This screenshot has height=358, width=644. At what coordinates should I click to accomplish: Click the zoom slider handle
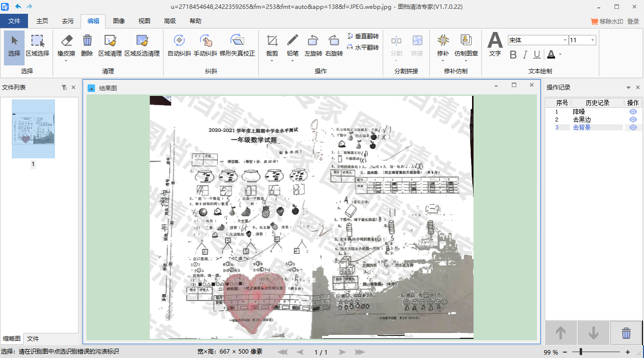pyautogui.click(x=581, y=352)
